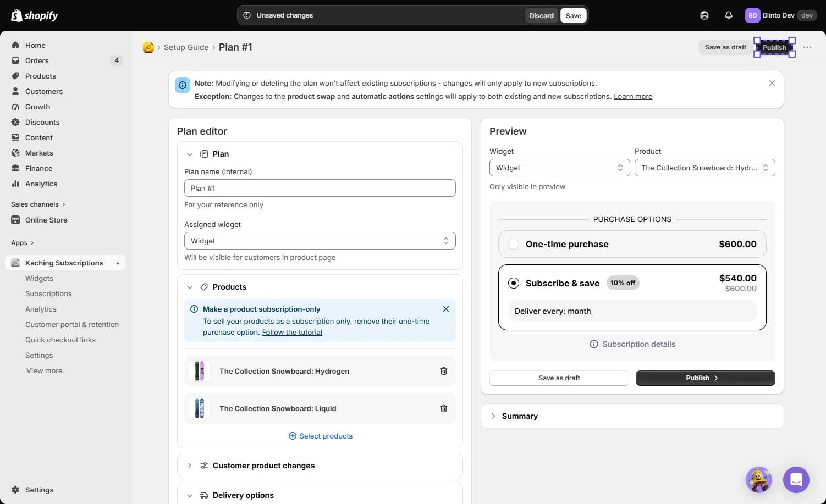The height and width of the screenshot is (504, 826).
Task: Collapse the Delivery options section
Action: tap(190, 495)
